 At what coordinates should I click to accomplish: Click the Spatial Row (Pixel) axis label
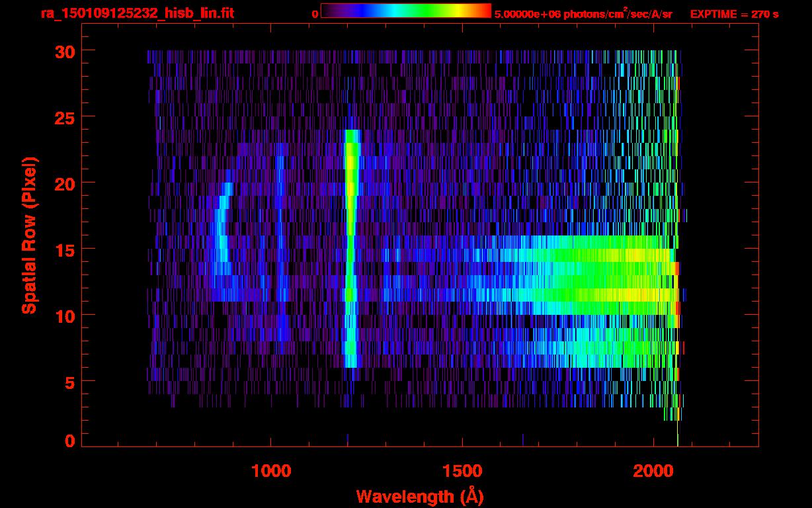[28, 235]
